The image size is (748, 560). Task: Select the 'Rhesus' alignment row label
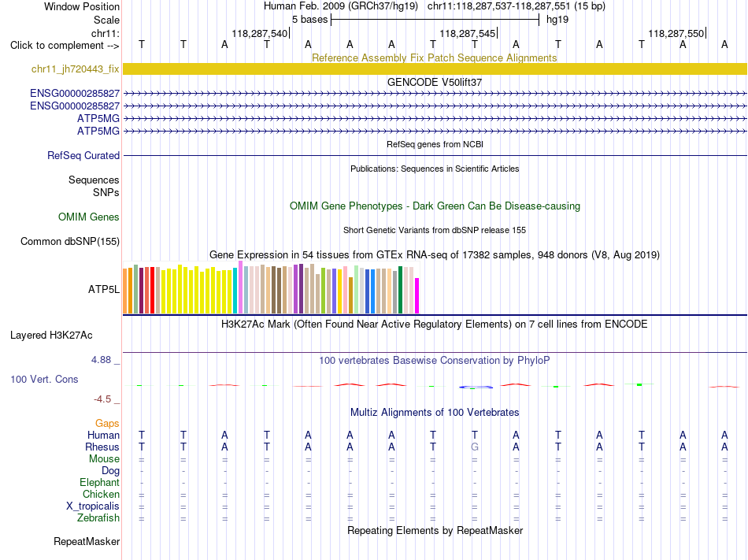[102, 447]
